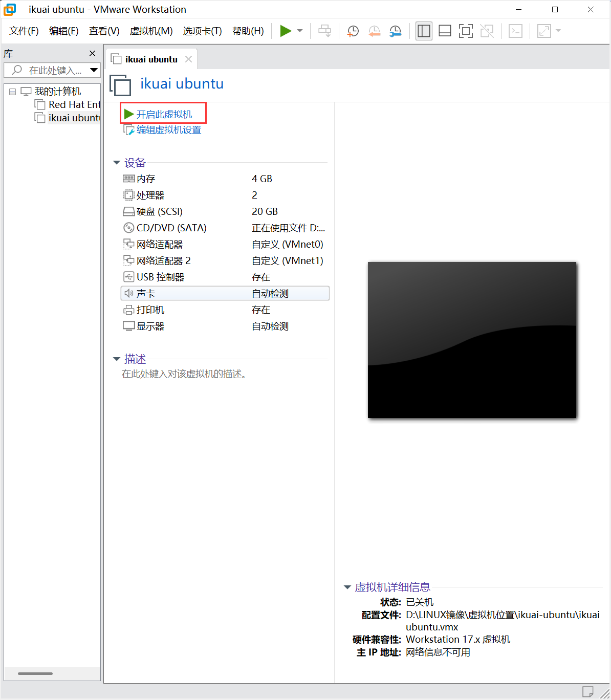Click the 处理器 processor device row
The width and height of the screenshot is (611, 700).
[225, 195]
